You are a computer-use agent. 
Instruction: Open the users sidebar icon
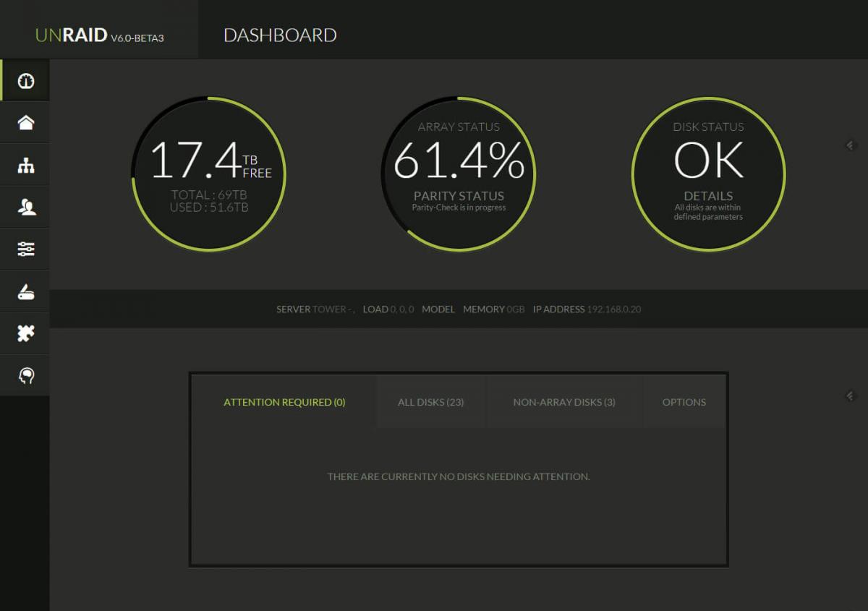click(x=26, y=208)
